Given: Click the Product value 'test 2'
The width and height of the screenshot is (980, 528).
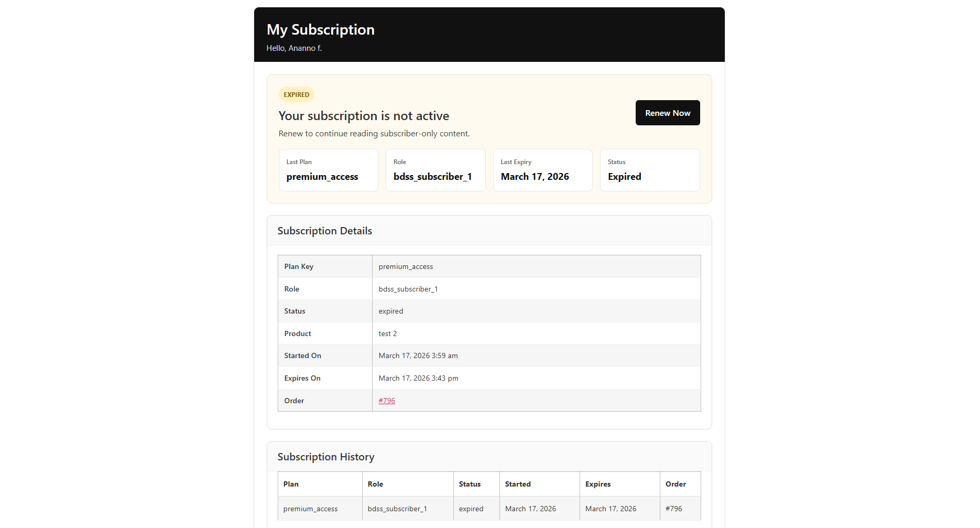Looking at the screenshot, I should pos(388,333).
